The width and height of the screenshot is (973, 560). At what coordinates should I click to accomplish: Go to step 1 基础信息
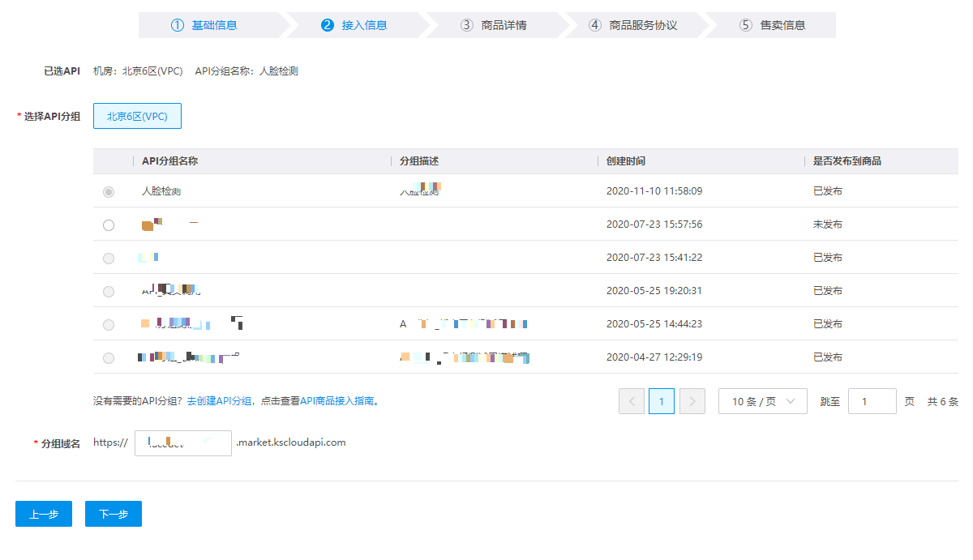click(x=204, y=25)
